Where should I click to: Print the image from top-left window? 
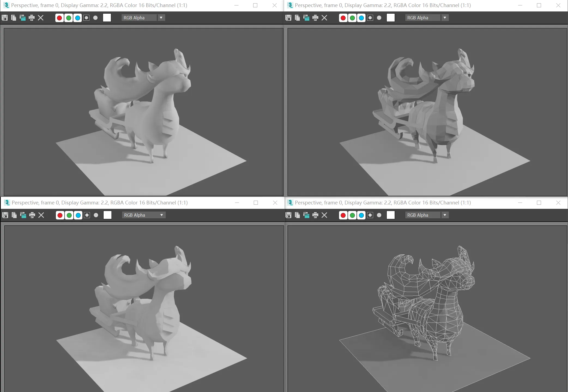click(x=32, y=18)
